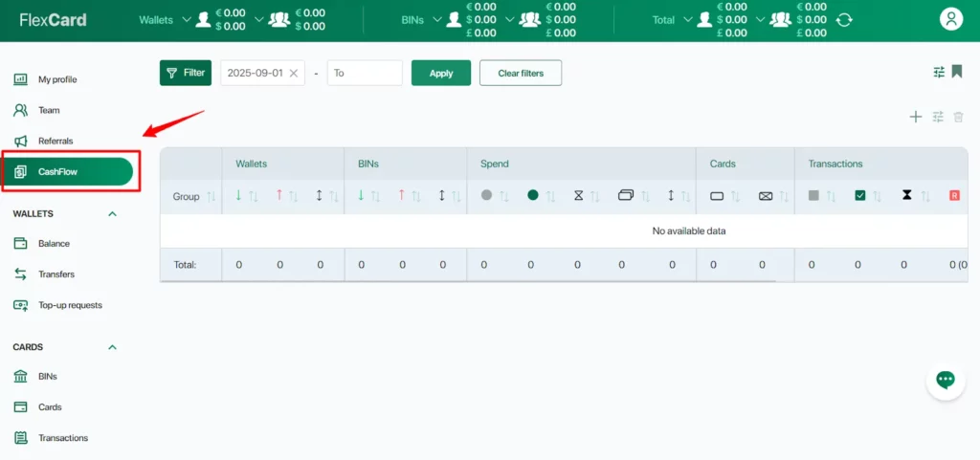Open column settings sliders icon beside bookmark
The width and height of the screenshot is (980, 460).
tap(939, 72)
